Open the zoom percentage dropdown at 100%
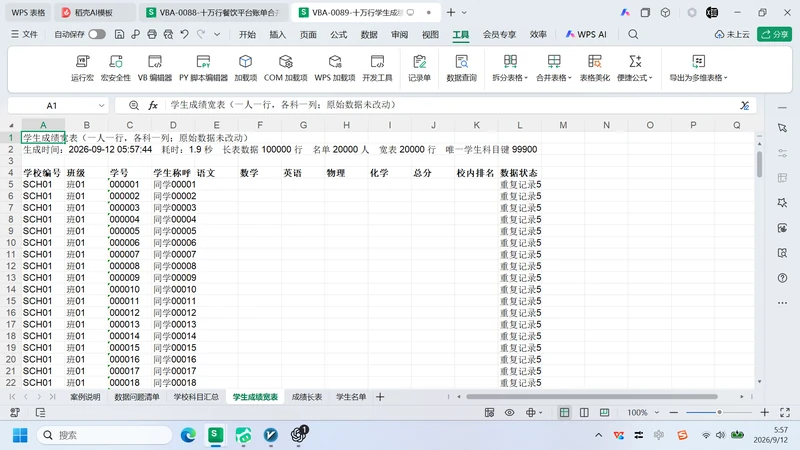This screenshot has height=450, width=800. [x=657, y=412]
